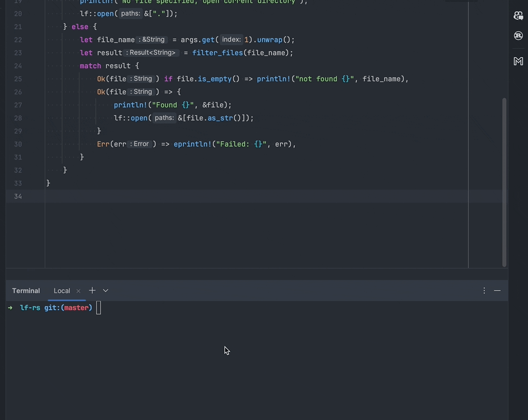Add a new terminal tab with plus icon
This screenshot has height=420, width=528.
tap(92, 291)
